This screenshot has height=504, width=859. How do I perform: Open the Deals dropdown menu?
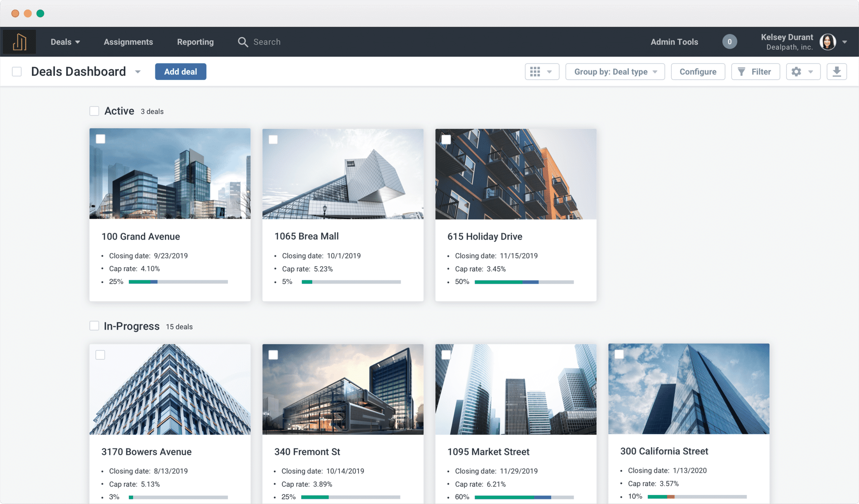(x=65, y=42)
